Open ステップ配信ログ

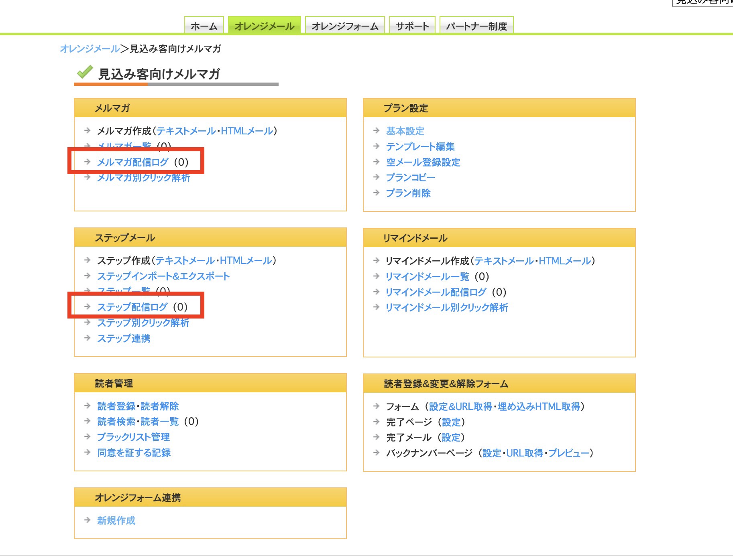tap(132, 307)
